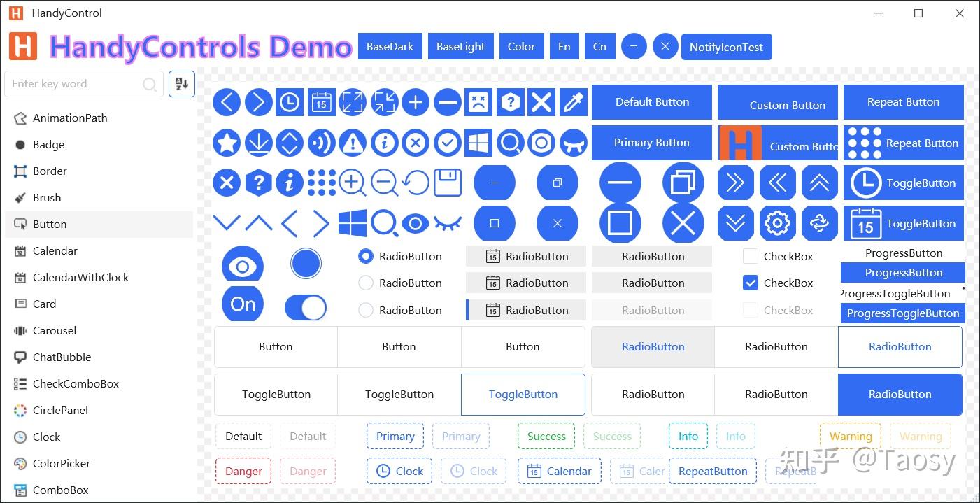Click the plain chevron down icon
This screenshot has height=503, width=980.
226,223
